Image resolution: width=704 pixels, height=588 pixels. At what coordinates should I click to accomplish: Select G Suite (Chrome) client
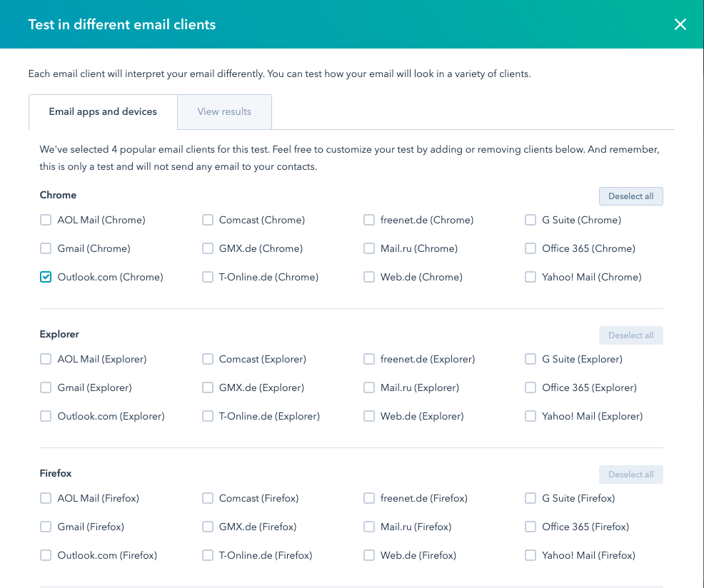point(530,220)
